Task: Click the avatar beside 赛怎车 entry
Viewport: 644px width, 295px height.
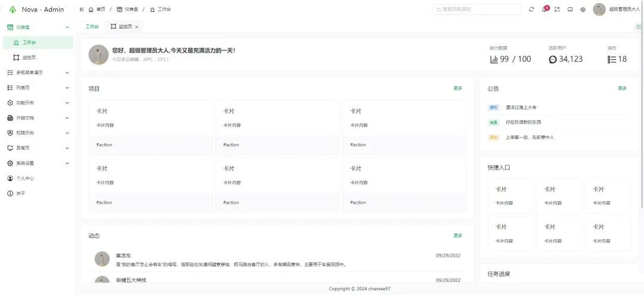Action: [102, 259]
